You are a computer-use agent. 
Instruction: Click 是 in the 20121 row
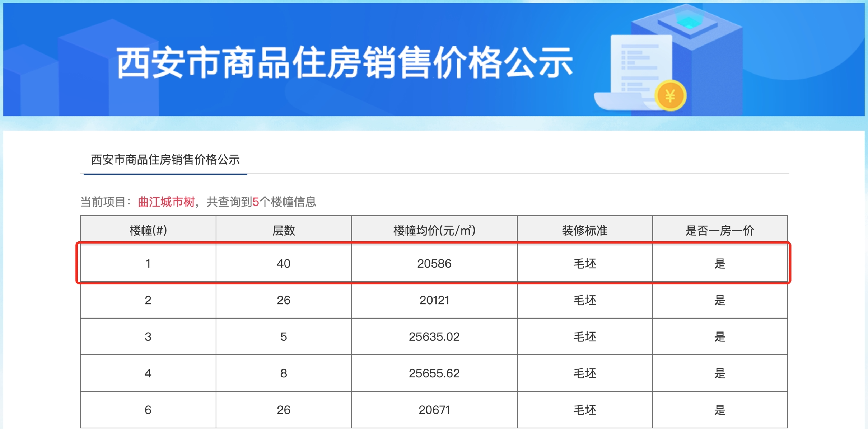coord(720,300)
